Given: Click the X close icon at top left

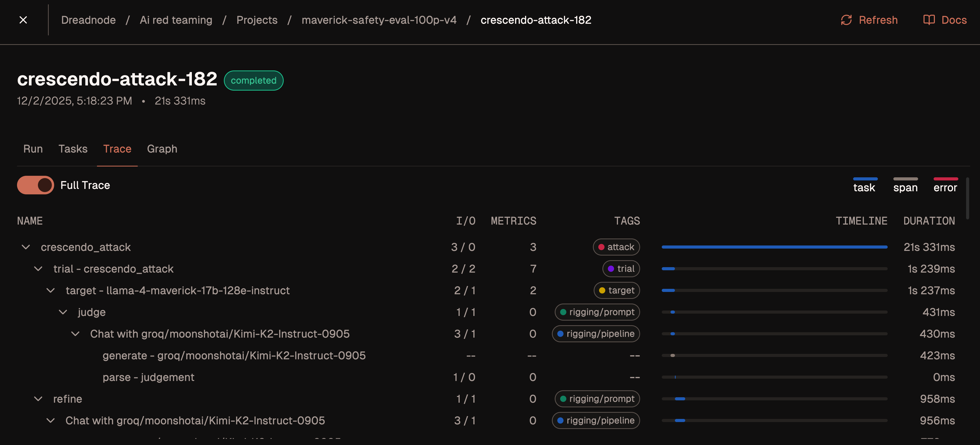Looking at the screenshot, I should point(23,20).
